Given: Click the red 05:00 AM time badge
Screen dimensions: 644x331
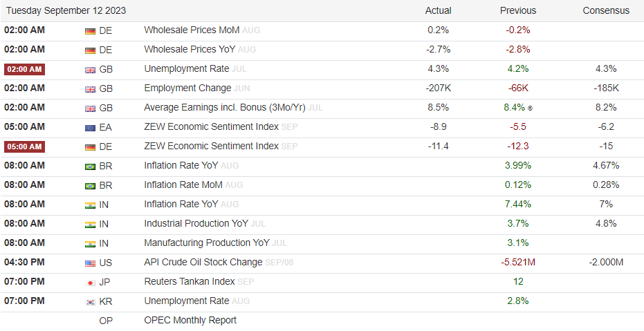Looking at the screenshot, I should pos(25,146).
